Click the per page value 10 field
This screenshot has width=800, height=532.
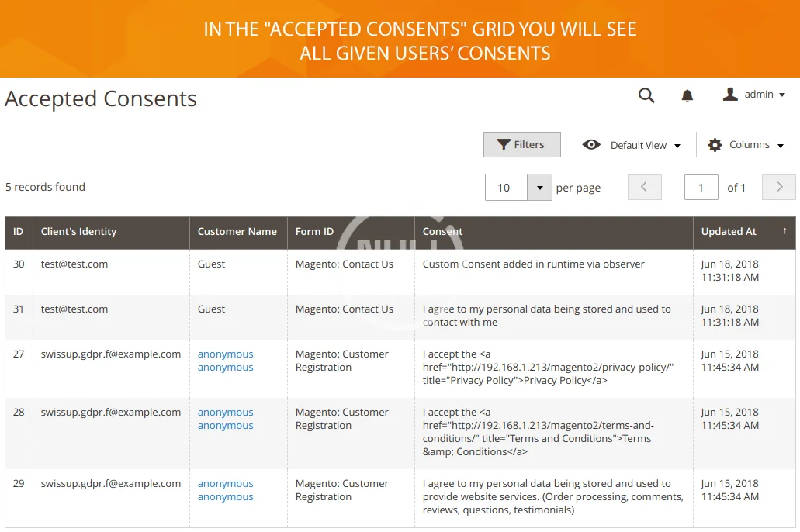pyautogui.click(x=505, y=188)
